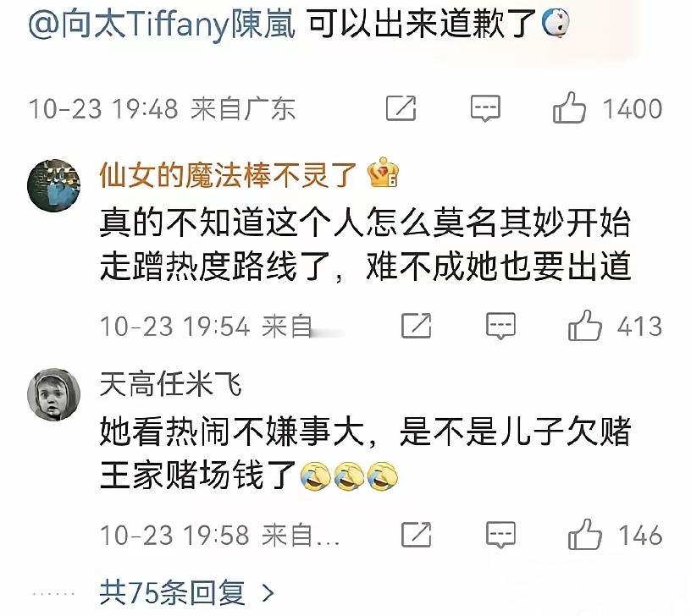Share the comment posted at 19:48
This screenshot has height=616, width=691.
click(x=401, y=108)
